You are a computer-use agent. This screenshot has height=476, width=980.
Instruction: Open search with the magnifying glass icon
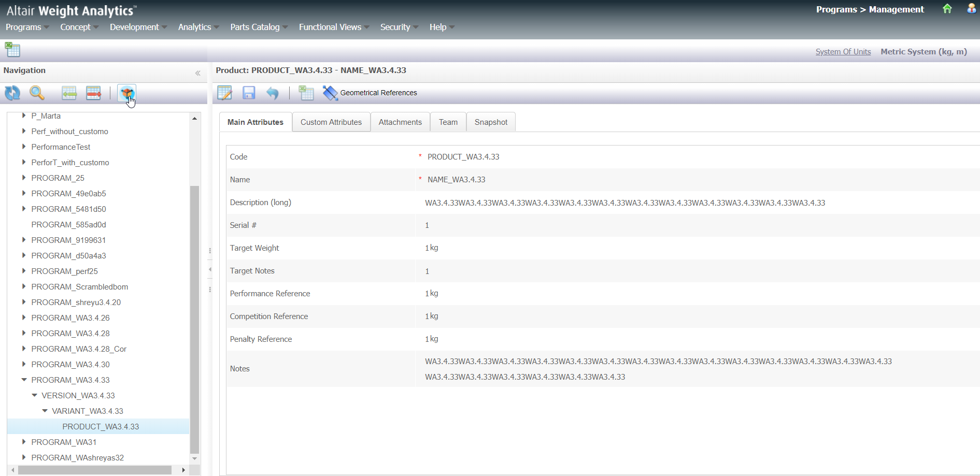[x=37, y=93]
